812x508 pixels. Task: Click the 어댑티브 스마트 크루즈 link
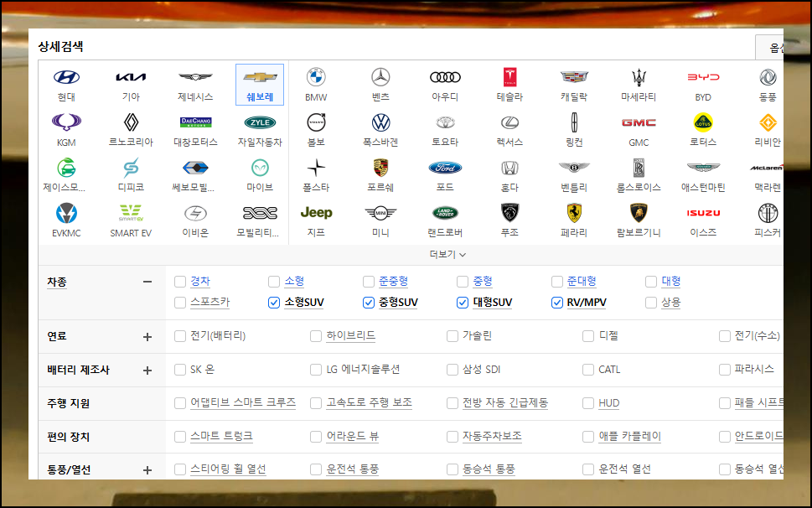pos(243,402)
